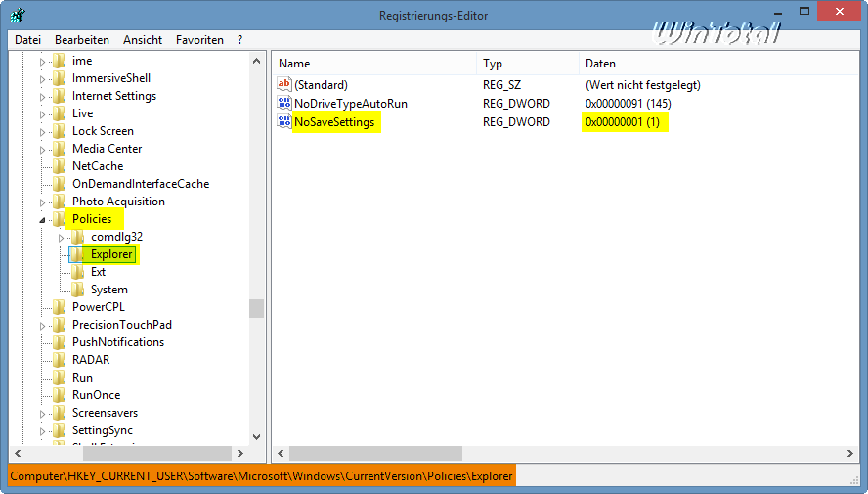This screenshot has height=494, width=868.
Task: Click the Registry Editor icon in title bar
Action: point(18,15)
